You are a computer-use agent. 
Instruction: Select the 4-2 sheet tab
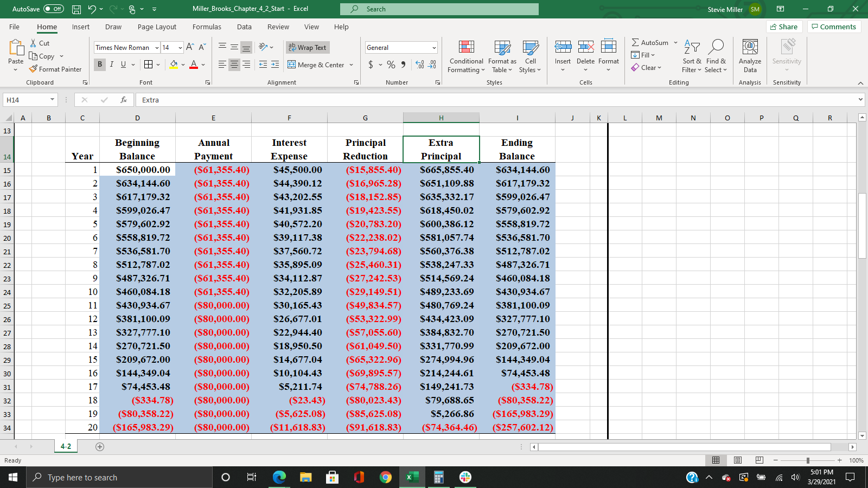click(x=66, y=446)
